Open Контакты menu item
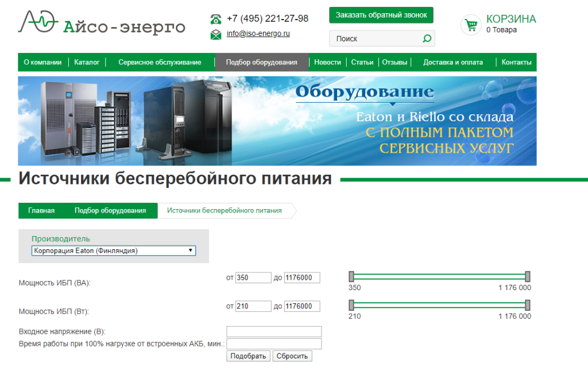Viewport: 588px width, 378px height. pos(516,62)
